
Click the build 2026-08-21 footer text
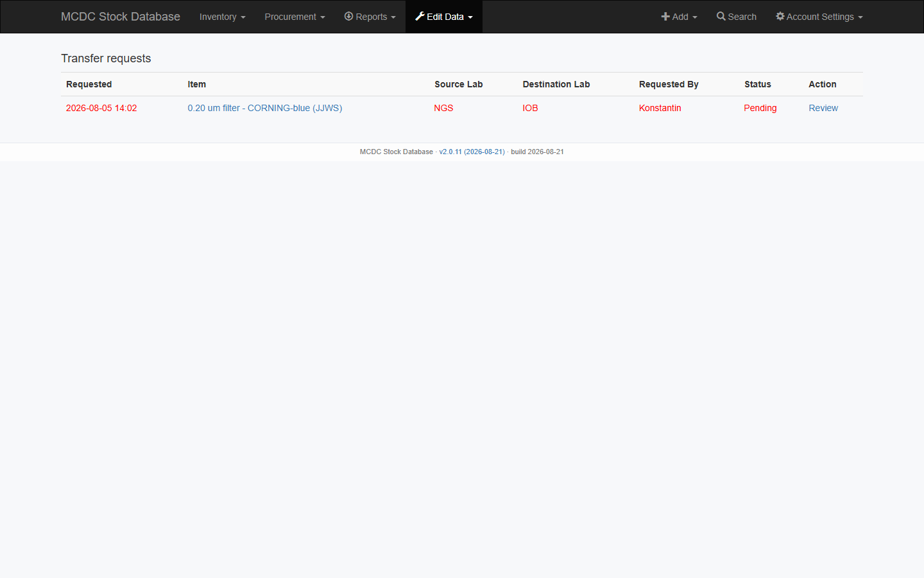(538, 152)
